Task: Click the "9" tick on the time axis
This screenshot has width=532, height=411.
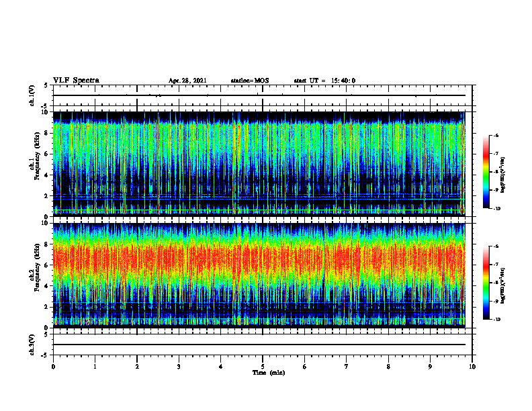Action: (x=430, y=367)
